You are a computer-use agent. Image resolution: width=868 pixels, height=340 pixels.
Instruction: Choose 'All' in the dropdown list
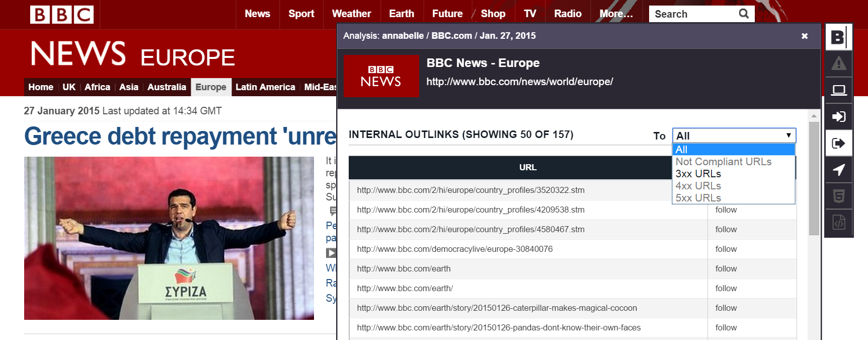pos(733,150)
